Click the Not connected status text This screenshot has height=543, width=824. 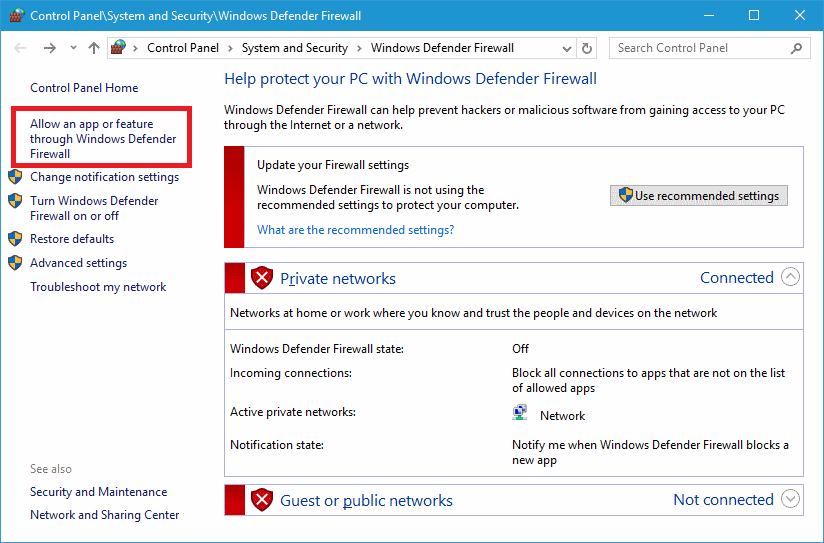pos(724,499)
